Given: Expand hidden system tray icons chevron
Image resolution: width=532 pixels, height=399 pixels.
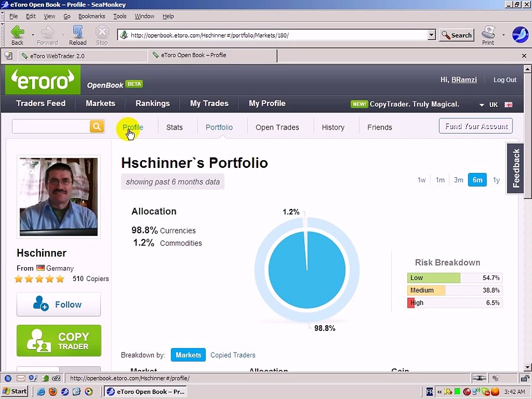Looking at the screenshot, I should (439, 392).
